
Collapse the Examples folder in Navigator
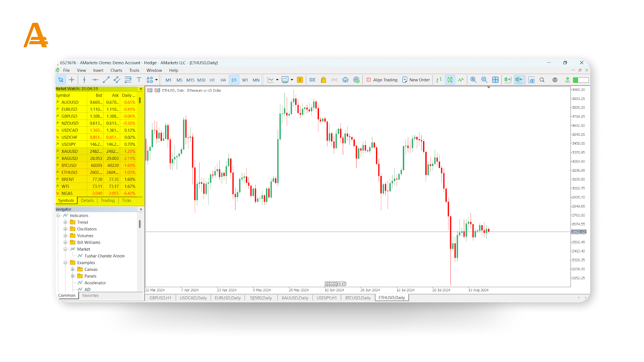[x=65, y=263]
